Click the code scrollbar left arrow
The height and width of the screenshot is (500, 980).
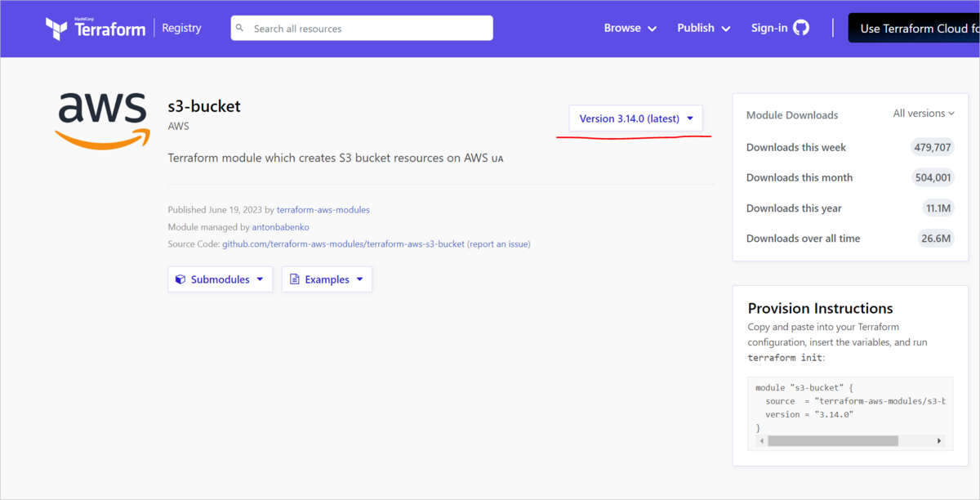point(761,441)
